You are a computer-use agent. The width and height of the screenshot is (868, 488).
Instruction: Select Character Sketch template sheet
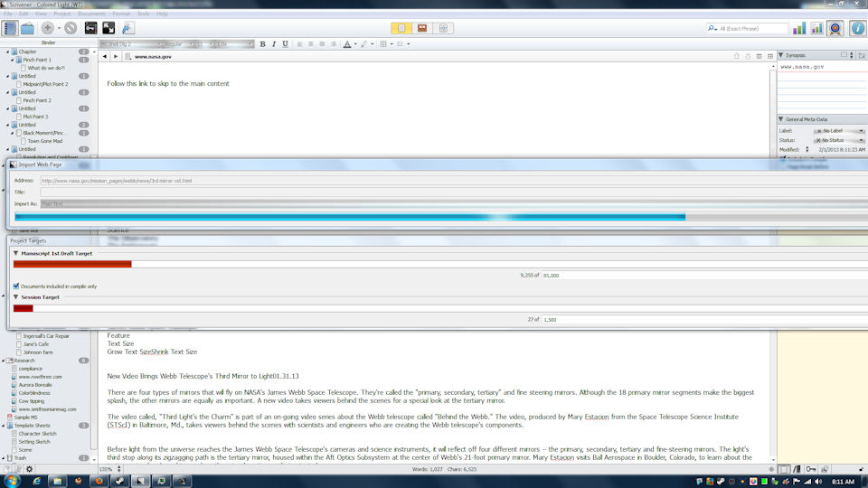(37, 434)
